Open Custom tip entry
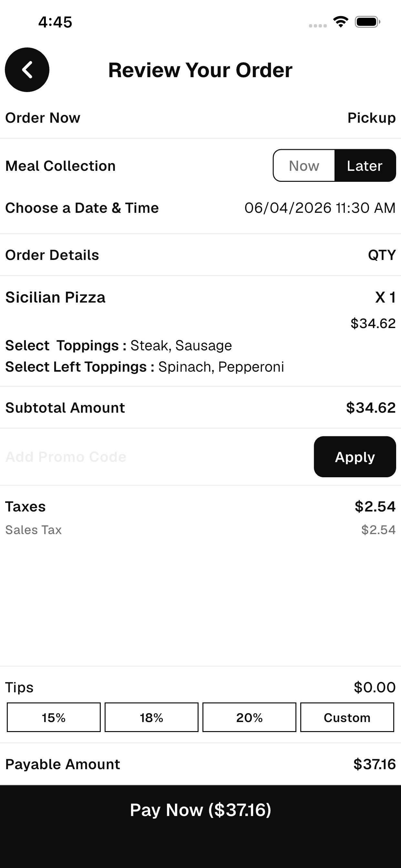Image resolution: width=401 pixels, height=868 pixels. pyautogui.click(x=347, y=718)
